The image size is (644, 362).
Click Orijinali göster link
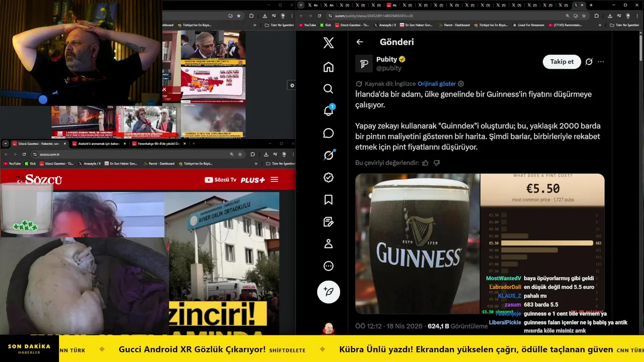(x=437, y=84)
